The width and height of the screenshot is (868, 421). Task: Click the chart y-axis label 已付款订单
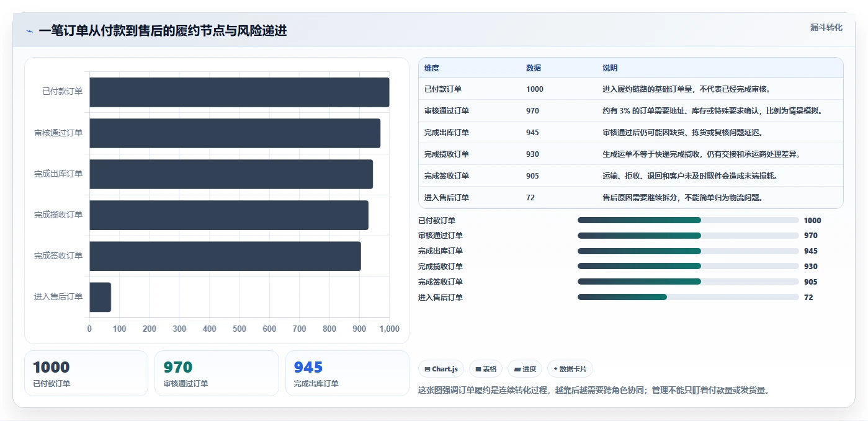pyautogui.click(x=62, y=92)
